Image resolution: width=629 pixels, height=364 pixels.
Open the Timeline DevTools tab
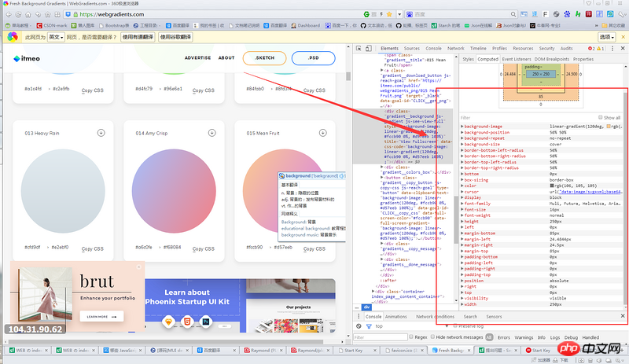click(x=478, y=48)
